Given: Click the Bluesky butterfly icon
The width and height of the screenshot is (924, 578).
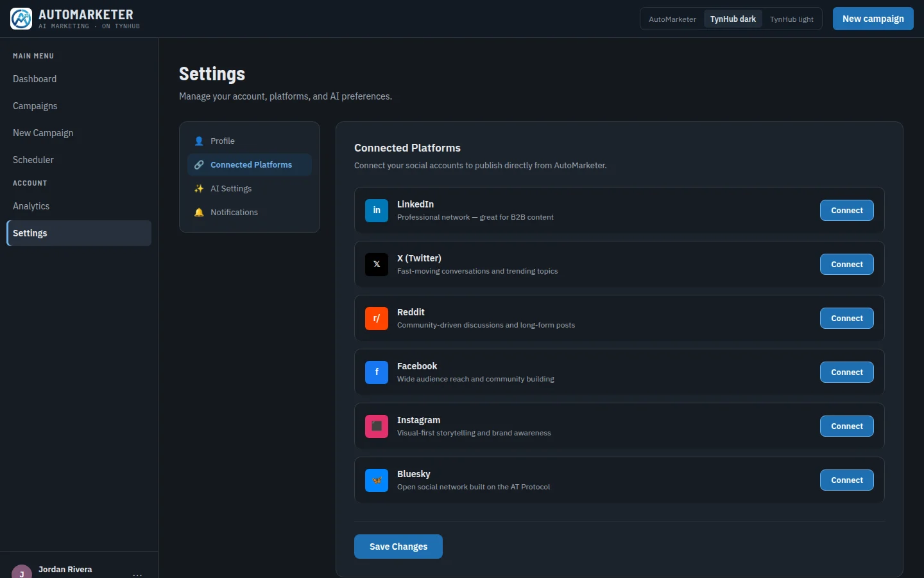Looking at the screenshot, I should (377, 480).
